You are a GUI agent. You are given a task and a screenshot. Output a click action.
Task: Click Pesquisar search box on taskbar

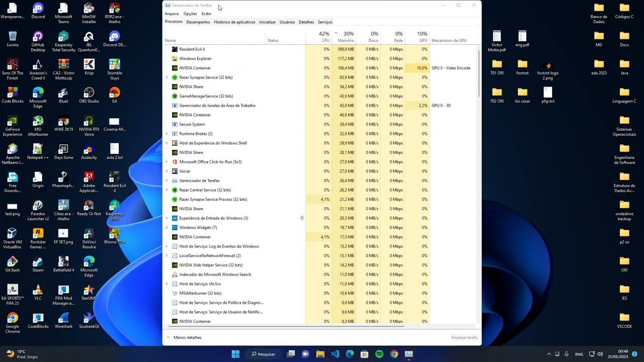263,354
